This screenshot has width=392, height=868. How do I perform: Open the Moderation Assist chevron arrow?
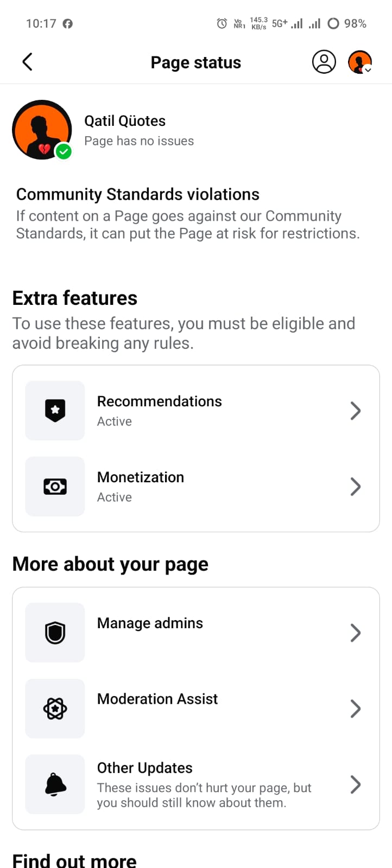(x=356, y=709)
